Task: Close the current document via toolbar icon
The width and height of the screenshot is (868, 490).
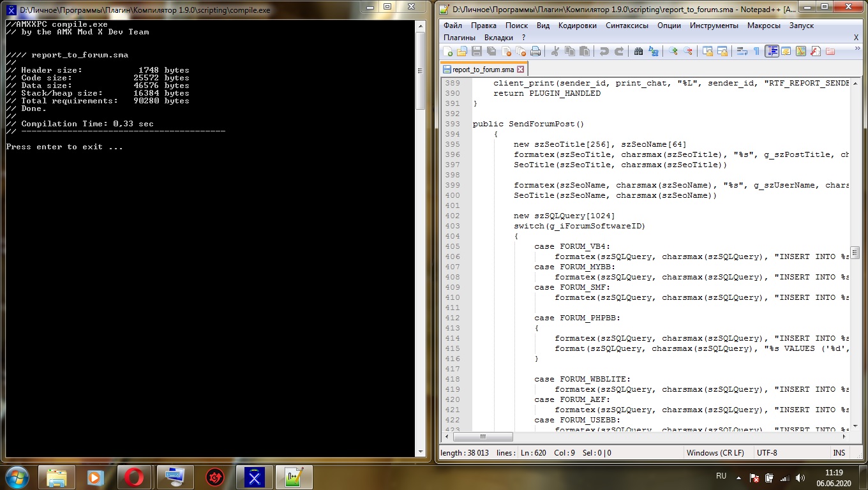Action: [506, 52]
